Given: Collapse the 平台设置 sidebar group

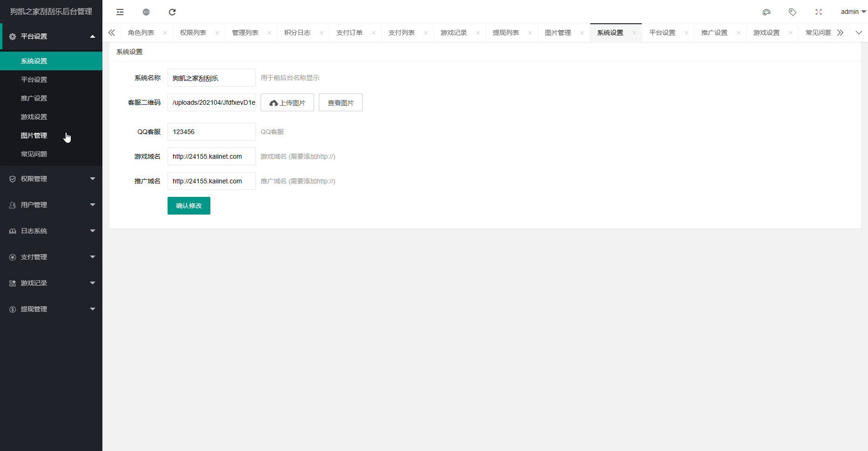Looking at the screenshot, I should (51, 36).
